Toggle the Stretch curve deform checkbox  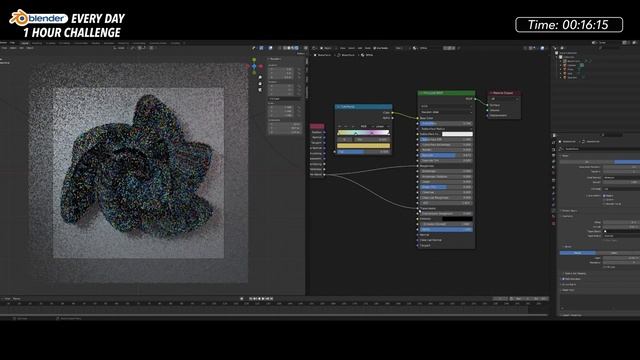605,200
